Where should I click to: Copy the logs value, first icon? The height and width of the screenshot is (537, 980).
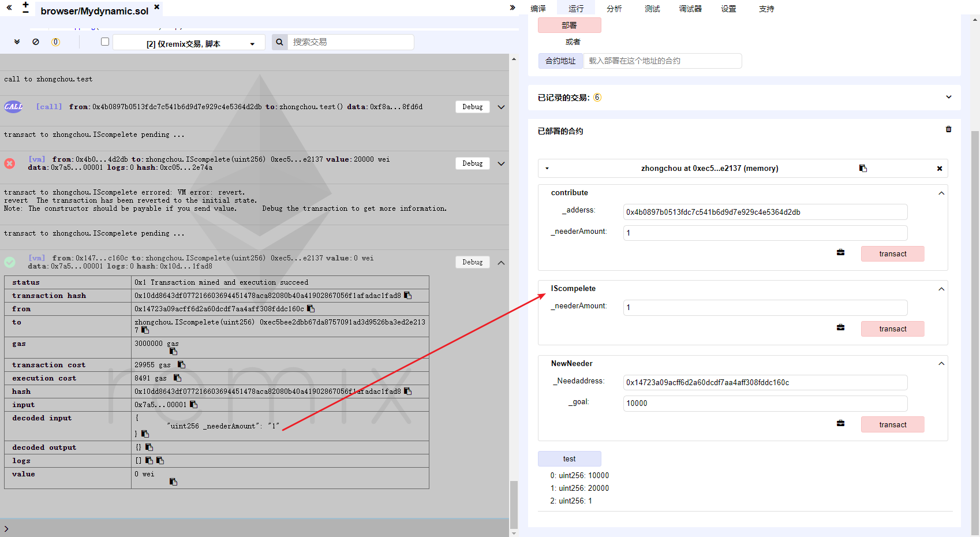tap(149, 461)
